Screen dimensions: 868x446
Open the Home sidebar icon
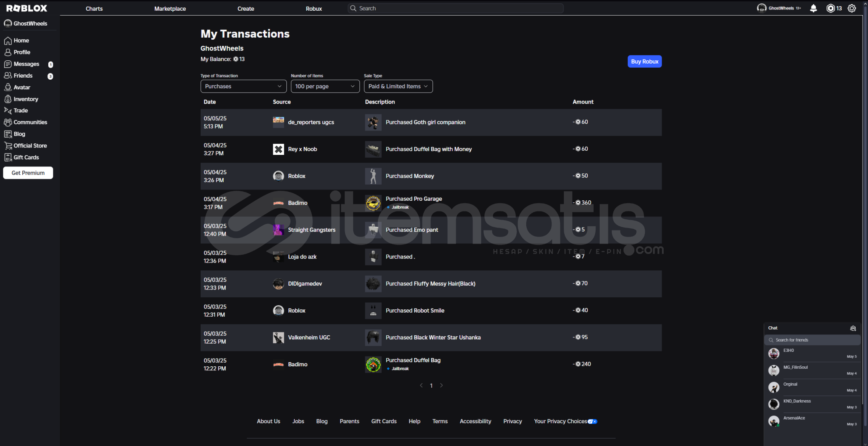(x=8, y=40)
